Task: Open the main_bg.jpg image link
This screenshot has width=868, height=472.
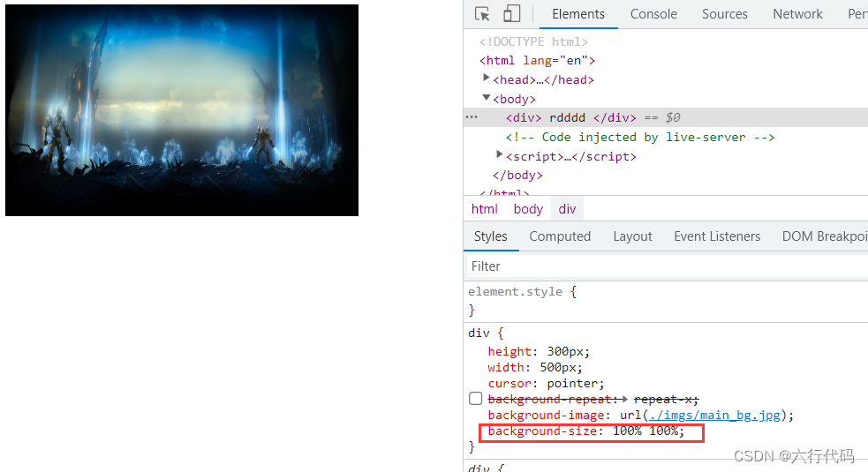Action: [714, 415]
